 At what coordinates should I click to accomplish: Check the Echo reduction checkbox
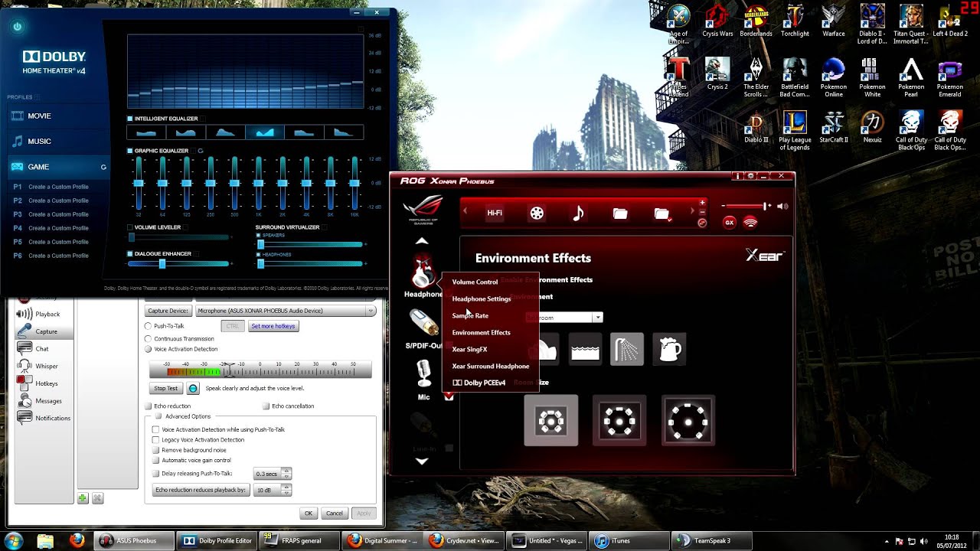(x=149, y=406)
